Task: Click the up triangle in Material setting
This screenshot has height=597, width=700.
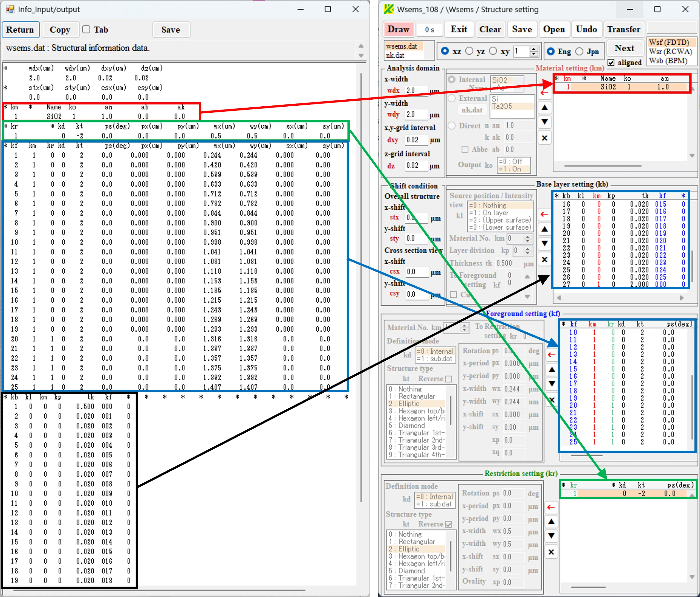Action: pos(545,108)
